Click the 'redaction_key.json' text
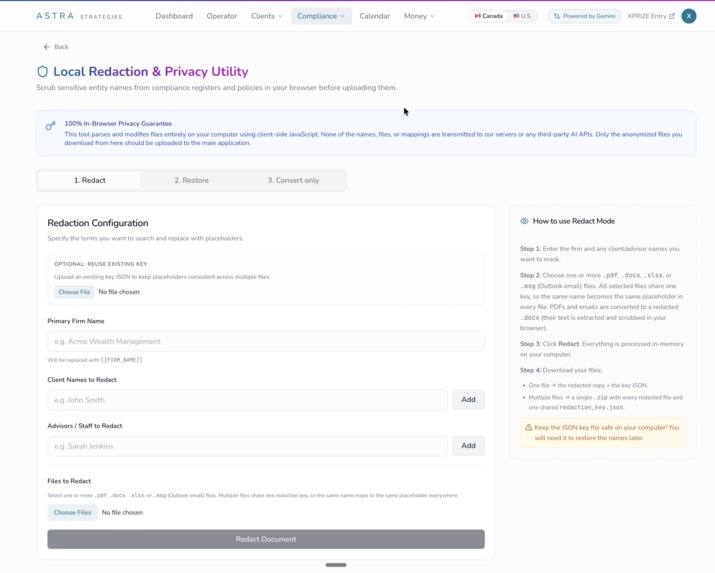This screenshot has height=573, width=715. coord(591,407)
